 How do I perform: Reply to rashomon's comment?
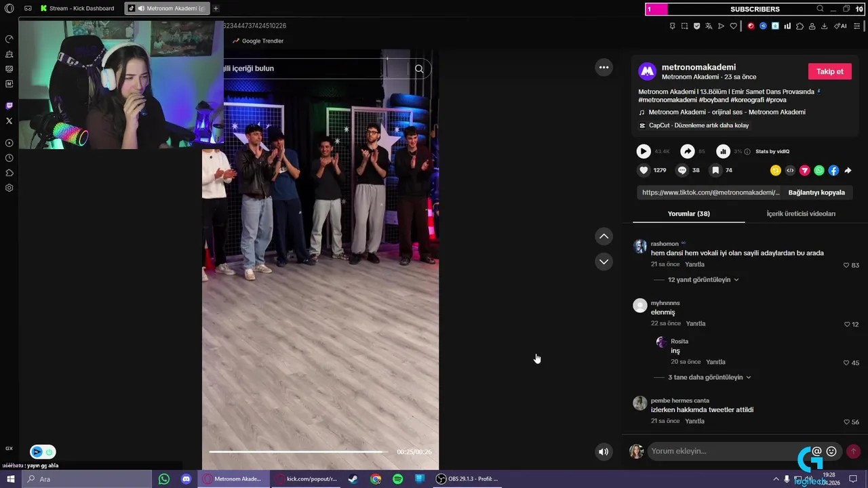(x=694, y=264)
